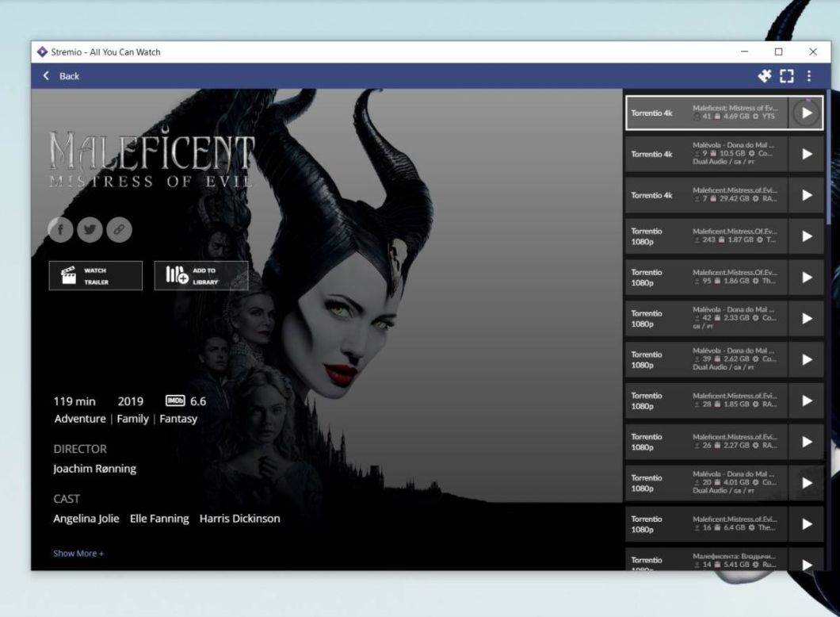
Task: Play the 2.33 GB Malévola 1080p stream
Action: (806, 319)
